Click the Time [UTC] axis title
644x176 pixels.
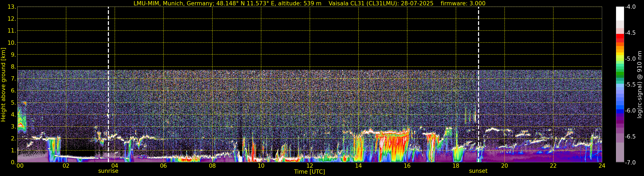pos(309,172)
